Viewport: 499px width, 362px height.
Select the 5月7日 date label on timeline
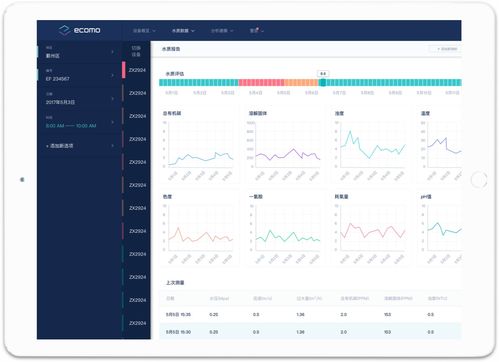[339, 93]
